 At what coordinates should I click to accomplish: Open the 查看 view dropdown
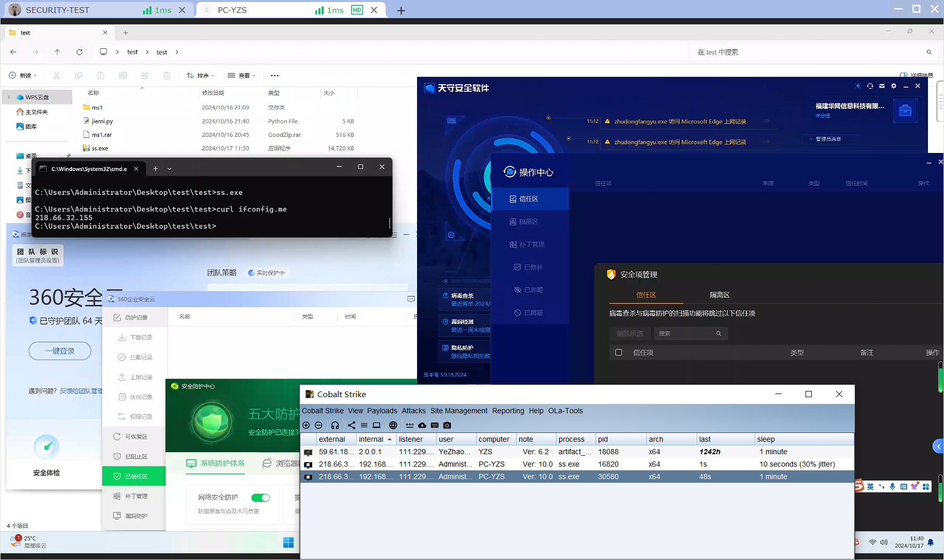tap(242, 76)
